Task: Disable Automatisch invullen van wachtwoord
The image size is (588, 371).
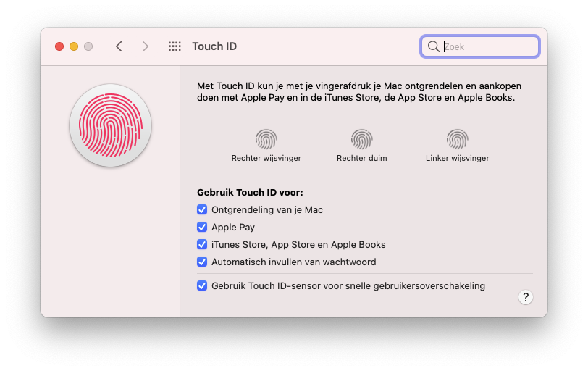Action: tap(202, 262)
